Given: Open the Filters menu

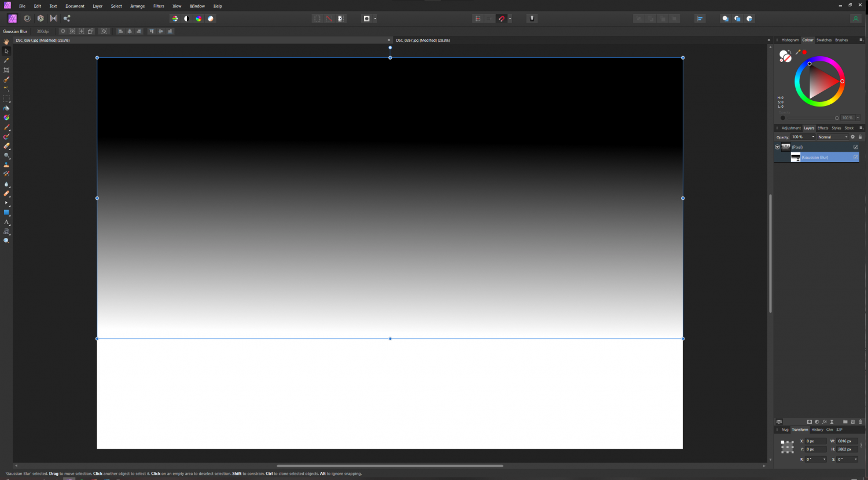Looking at the screenshot, I should click(x=159, y=6).
